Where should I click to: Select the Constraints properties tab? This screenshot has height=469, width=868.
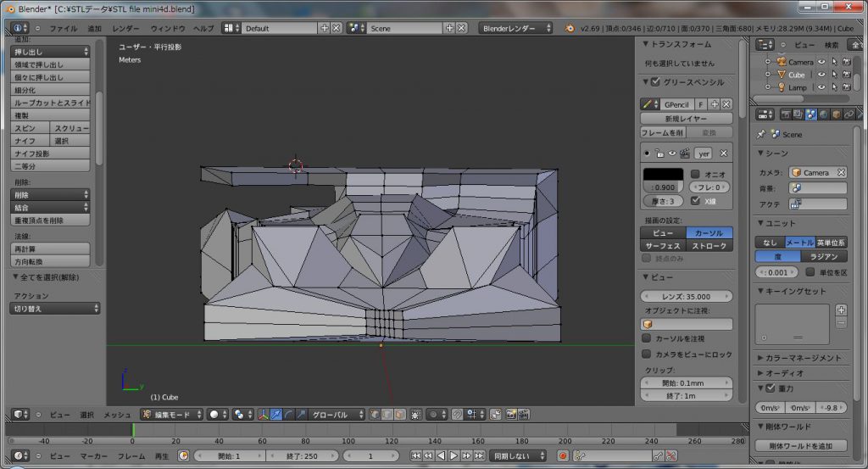(849, 114)
